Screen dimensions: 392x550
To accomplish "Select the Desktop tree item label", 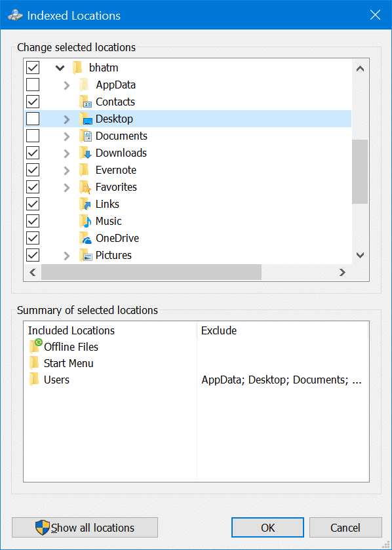I will 114,119.
